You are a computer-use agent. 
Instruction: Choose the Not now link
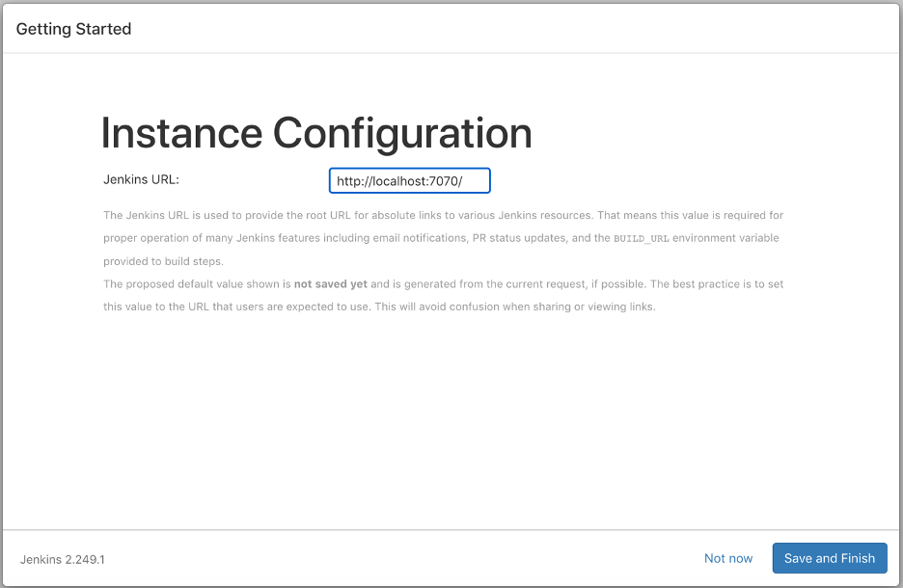728,558
